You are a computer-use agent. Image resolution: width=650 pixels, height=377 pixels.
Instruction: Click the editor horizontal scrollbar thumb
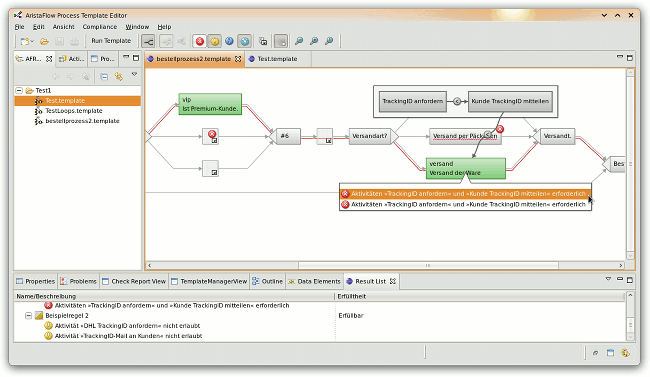coord(428,265)
